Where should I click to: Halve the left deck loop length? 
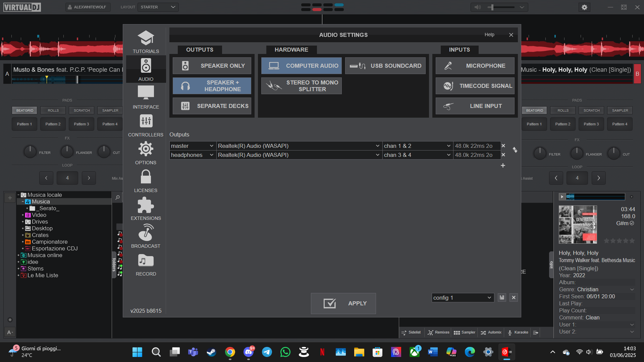click(x=46, y=178)
